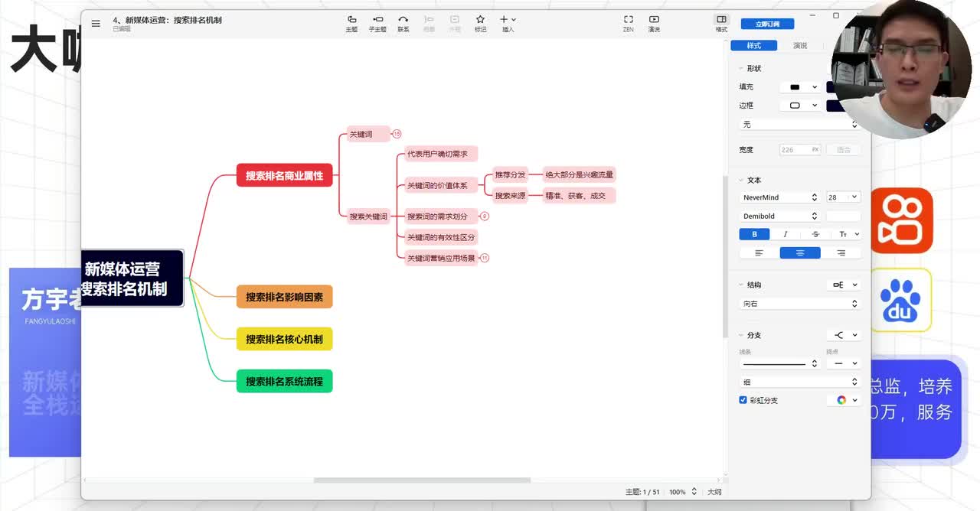Select the 关键词的有效性区分 node
980x511 pixels.
pyautogui.click(x=441, y=237)
